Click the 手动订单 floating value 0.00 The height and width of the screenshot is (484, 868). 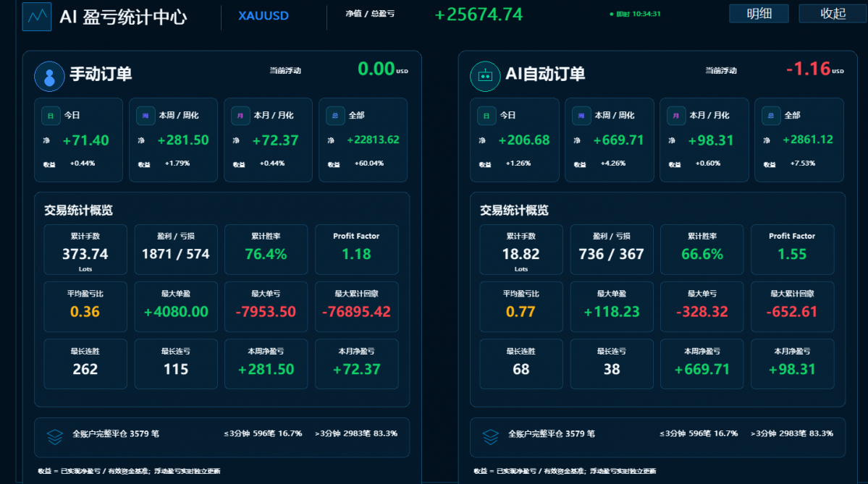[376, 69]
